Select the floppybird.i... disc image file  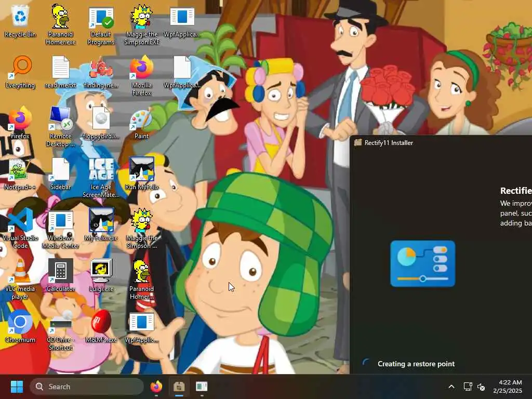pos(101,123)
